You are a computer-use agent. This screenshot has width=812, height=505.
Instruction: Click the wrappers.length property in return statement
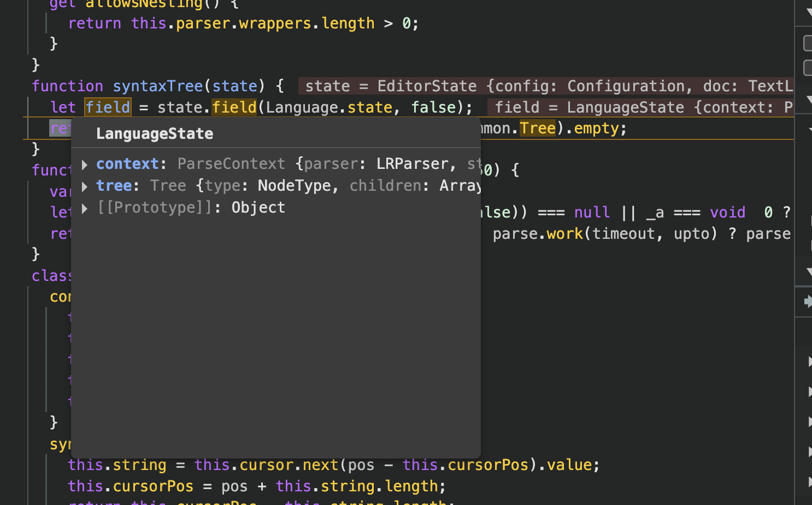[x=307, y=24]
